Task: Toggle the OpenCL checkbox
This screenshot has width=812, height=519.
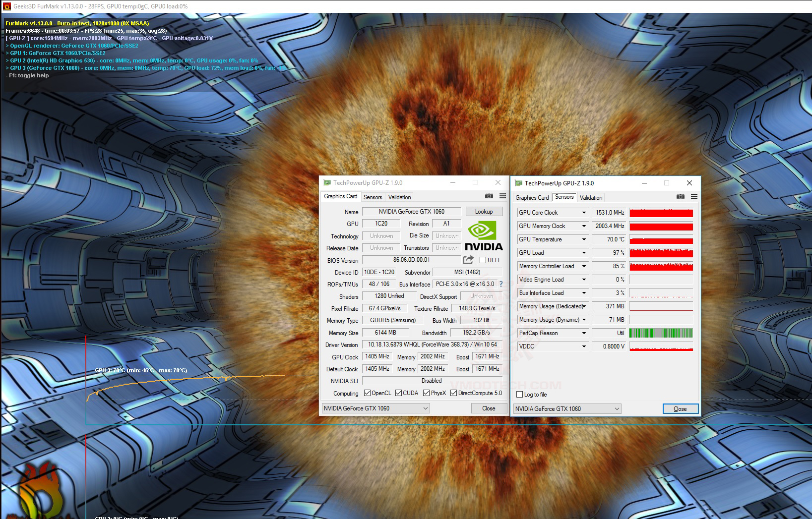Action: pos(367,393)
